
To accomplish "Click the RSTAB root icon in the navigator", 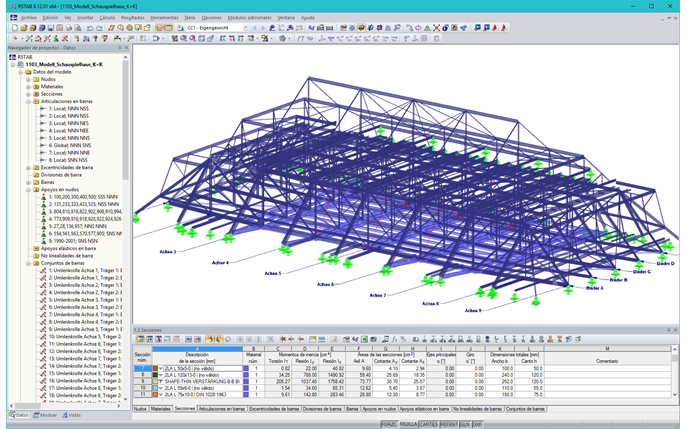I will point(13,57).
